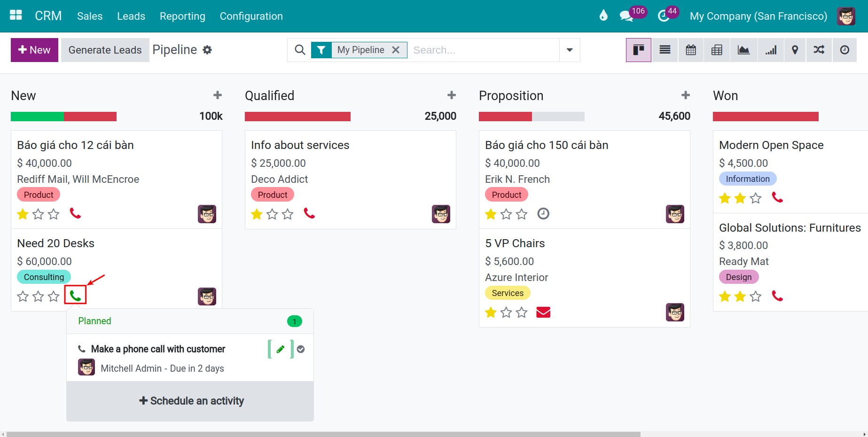Click grey segment of Proposition progress bar
Image resolution: width=868 pixels, height=437 pixels.
pos(558,117)
